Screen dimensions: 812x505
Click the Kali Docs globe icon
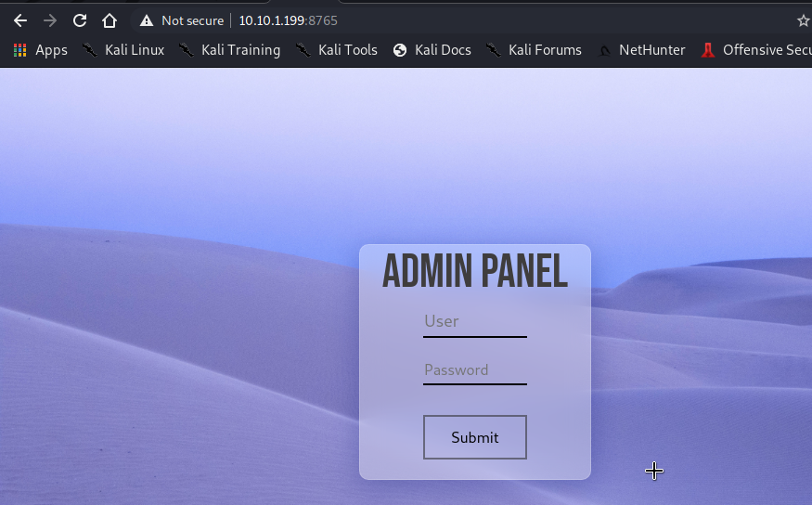(x=400, y=50)
